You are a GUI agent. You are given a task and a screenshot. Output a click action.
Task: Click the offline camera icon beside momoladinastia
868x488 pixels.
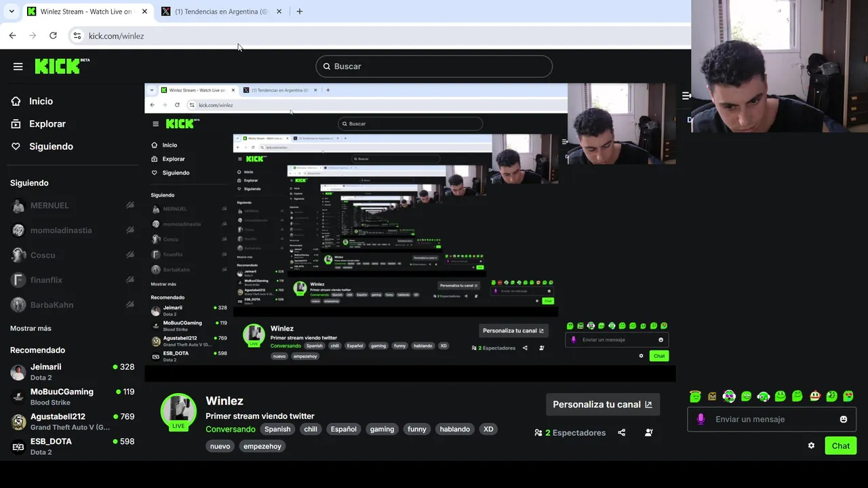pyautogui.click(x=130, y=230)
